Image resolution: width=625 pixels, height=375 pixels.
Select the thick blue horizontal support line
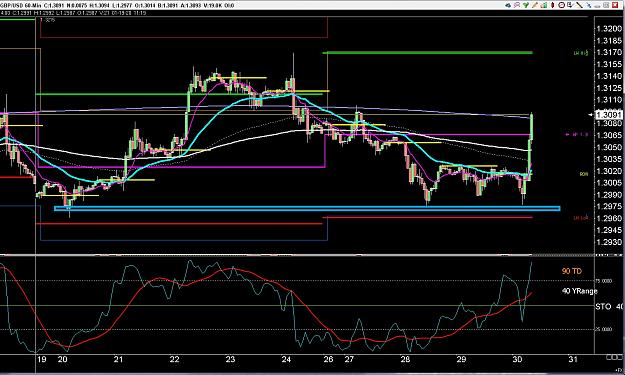pyautogui.click(x=307, y=208)
